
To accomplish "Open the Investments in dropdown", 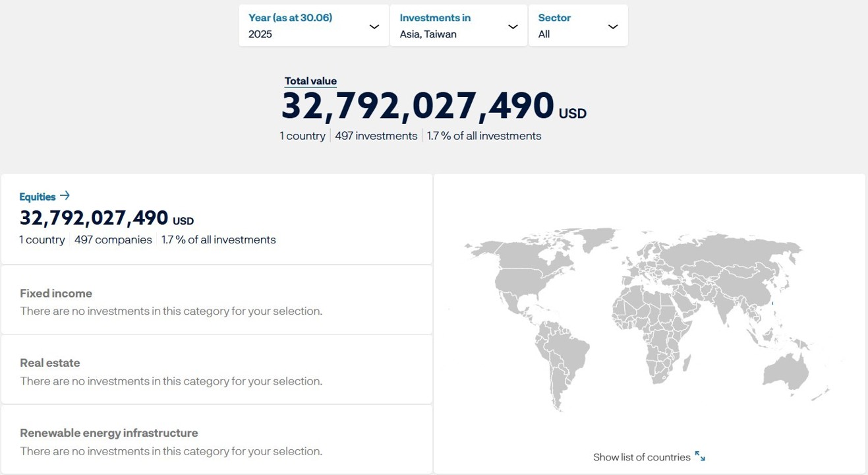I will coord(459,26).
